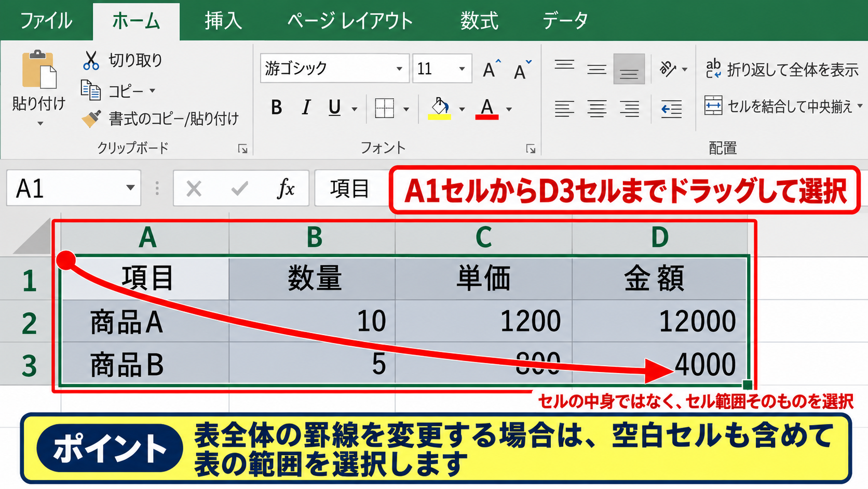Toggle bottom vertical alignment

pyautogui.click(x=629, y=69)
